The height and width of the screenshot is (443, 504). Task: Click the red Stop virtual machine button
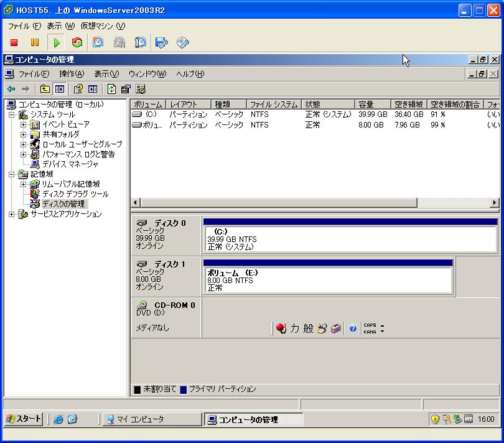pos(14,42)
